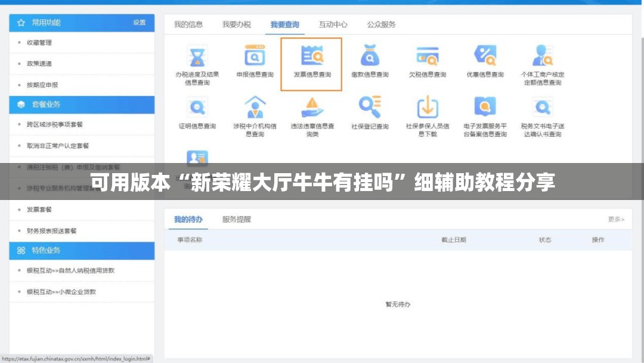
Task: Click the 截止日期 column header
Action: 453,239
